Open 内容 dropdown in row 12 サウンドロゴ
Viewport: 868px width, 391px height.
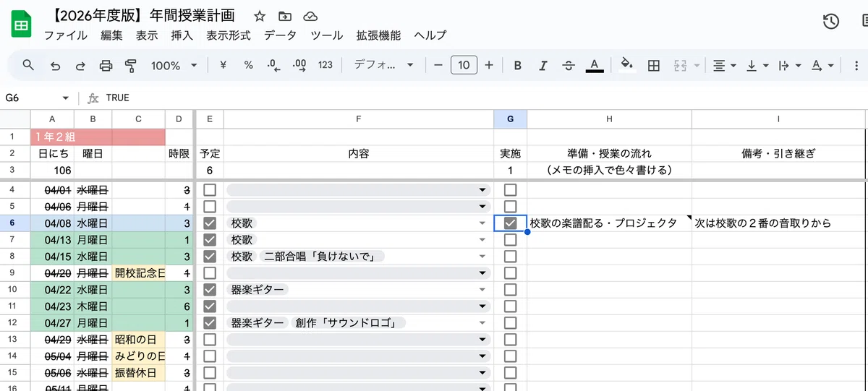tap(482, 324)
